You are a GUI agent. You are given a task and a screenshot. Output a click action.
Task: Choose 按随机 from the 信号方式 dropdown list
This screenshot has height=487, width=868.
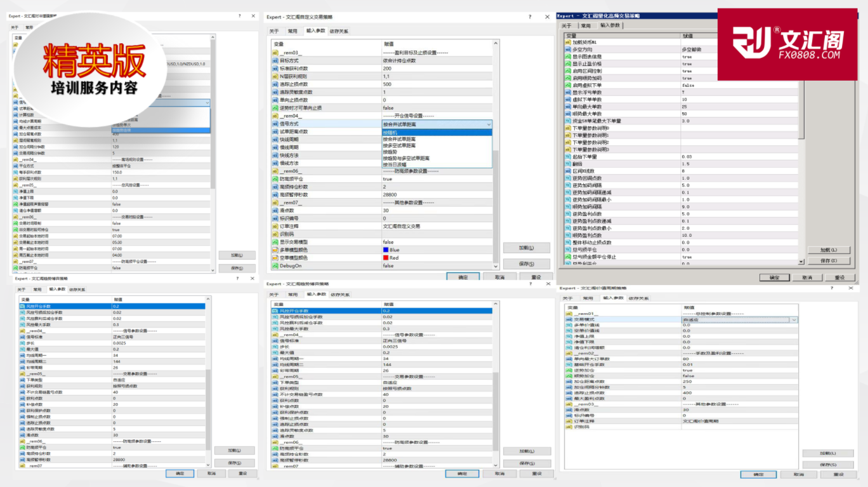click(x=437, y=132)
